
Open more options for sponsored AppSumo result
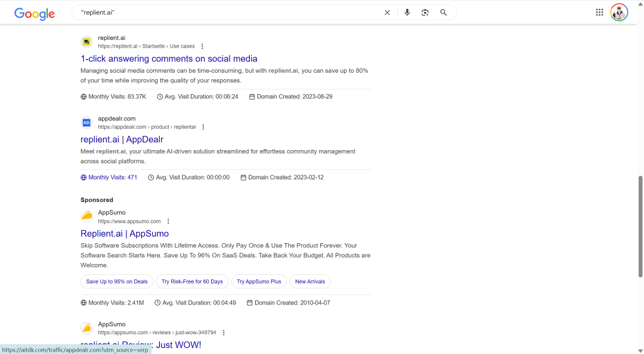click(x=168, y=221)
